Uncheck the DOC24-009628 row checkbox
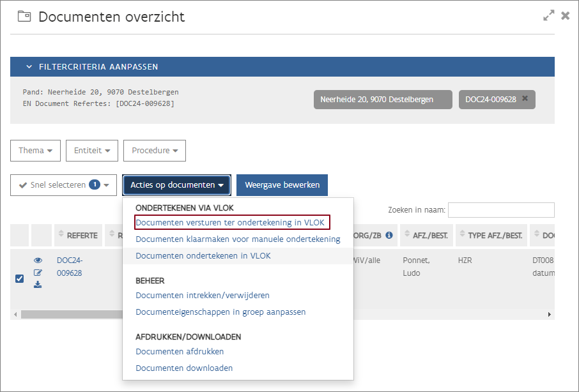This screenshot has width=579, height=392. 19,278
